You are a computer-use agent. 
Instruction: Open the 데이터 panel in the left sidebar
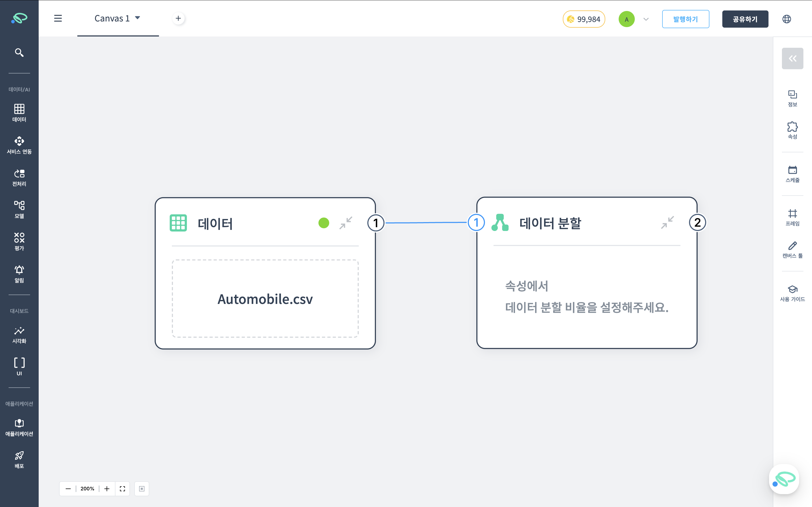tap(19, 112)
